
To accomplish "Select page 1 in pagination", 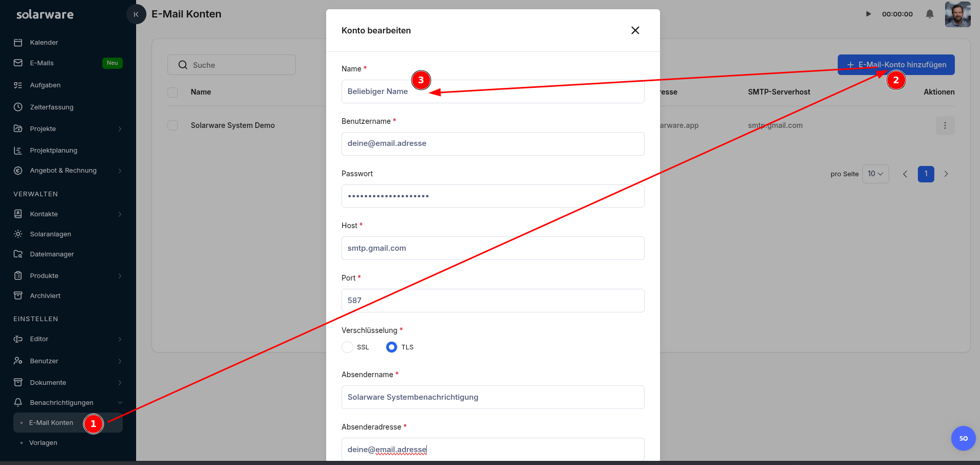I will [926, 174].
